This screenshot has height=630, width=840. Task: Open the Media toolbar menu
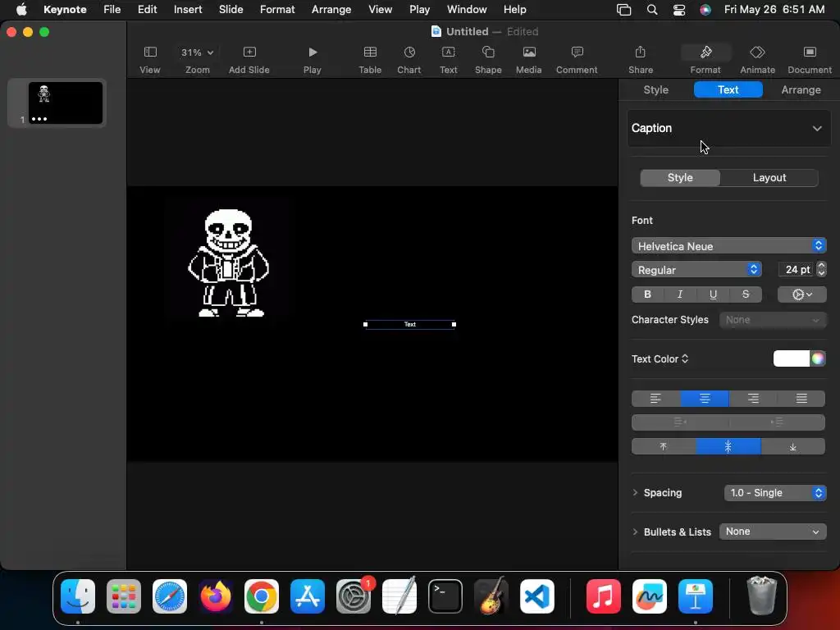(x=529, y=59)
